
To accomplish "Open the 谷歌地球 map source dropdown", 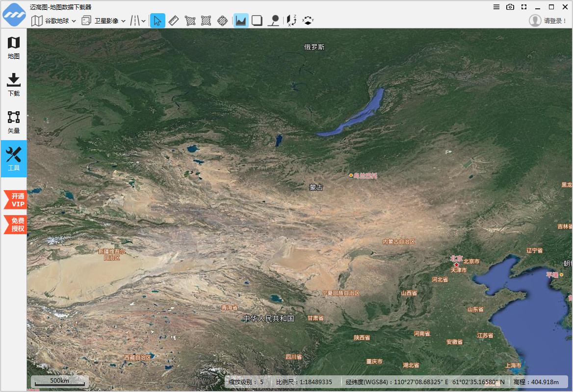I will 54,21.
